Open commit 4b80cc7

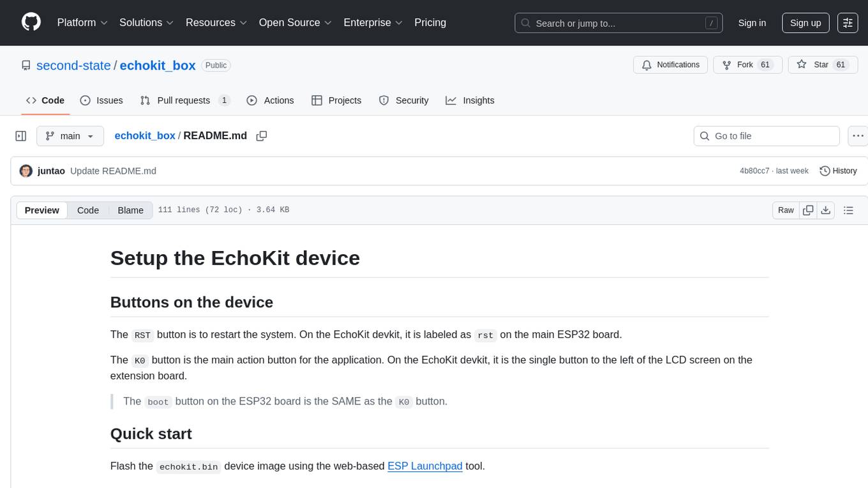click(754, 171)
